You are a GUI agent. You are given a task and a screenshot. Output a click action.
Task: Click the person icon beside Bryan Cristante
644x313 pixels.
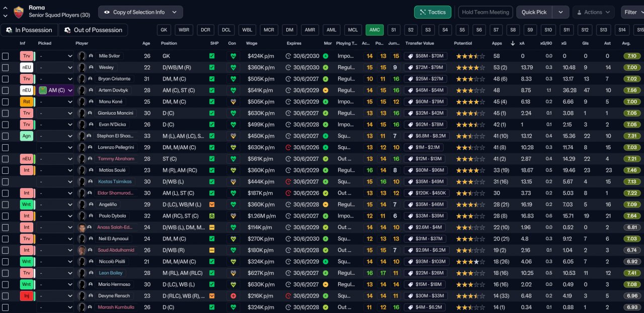point(91,79)
